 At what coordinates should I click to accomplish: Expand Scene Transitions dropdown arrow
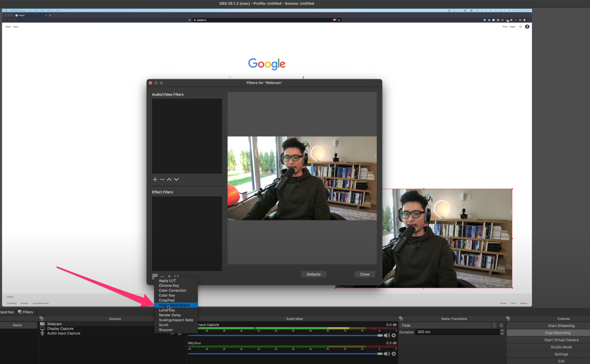[x=494, y=325]
